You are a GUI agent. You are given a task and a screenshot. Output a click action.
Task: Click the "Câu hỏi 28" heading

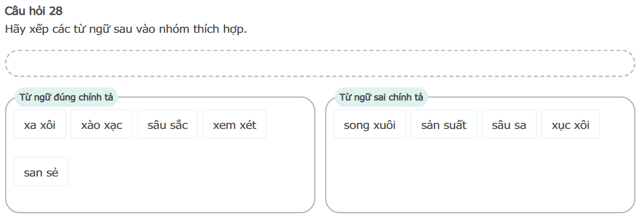point(33,11)
